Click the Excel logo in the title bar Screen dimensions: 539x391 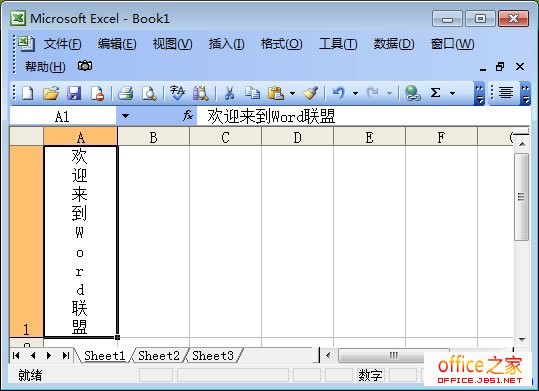tap(18, 18)
